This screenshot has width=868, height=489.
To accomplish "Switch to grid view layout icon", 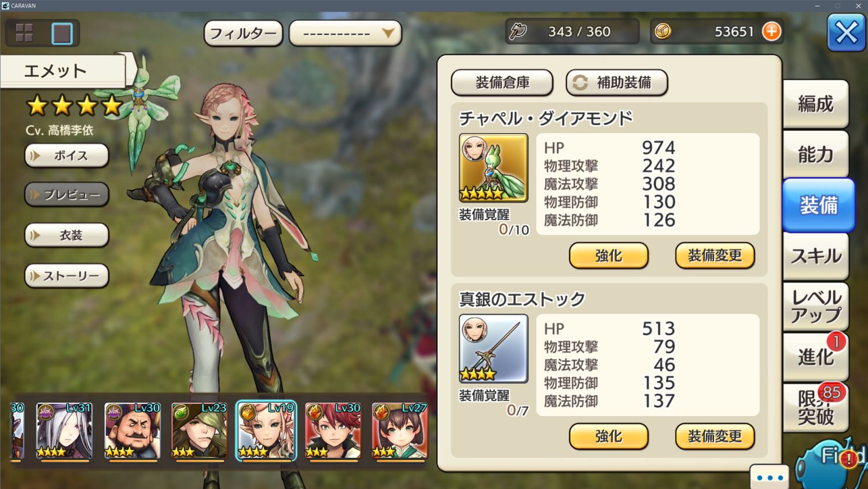I will [24, 33].
